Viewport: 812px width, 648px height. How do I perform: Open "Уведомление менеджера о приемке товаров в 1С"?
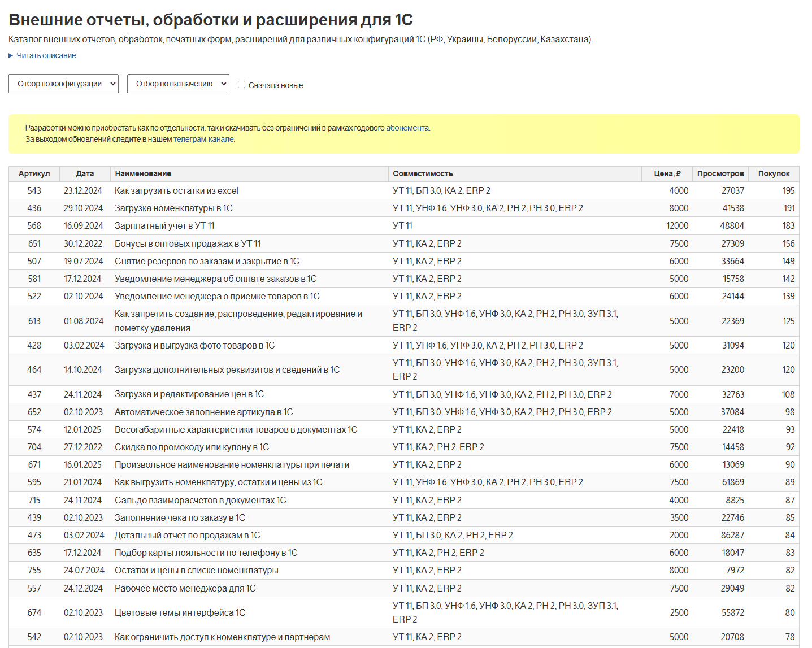click(217, 296)
